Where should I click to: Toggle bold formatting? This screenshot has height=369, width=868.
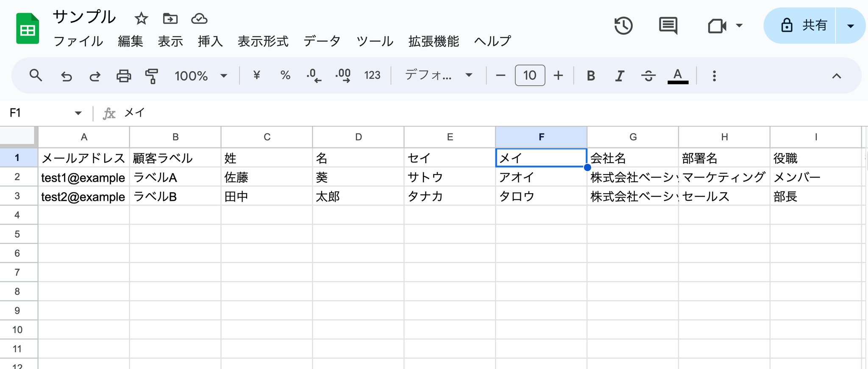[591, 76]
